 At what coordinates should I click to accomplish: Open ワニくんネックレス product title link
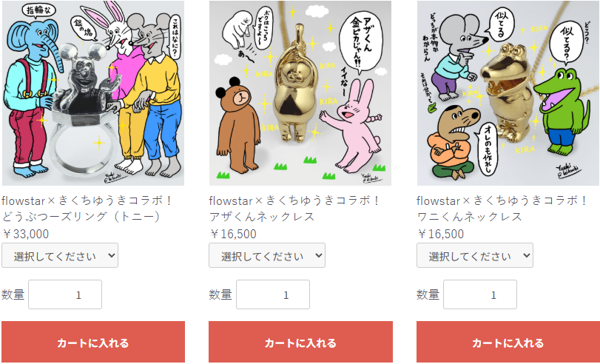click(502, 208)
